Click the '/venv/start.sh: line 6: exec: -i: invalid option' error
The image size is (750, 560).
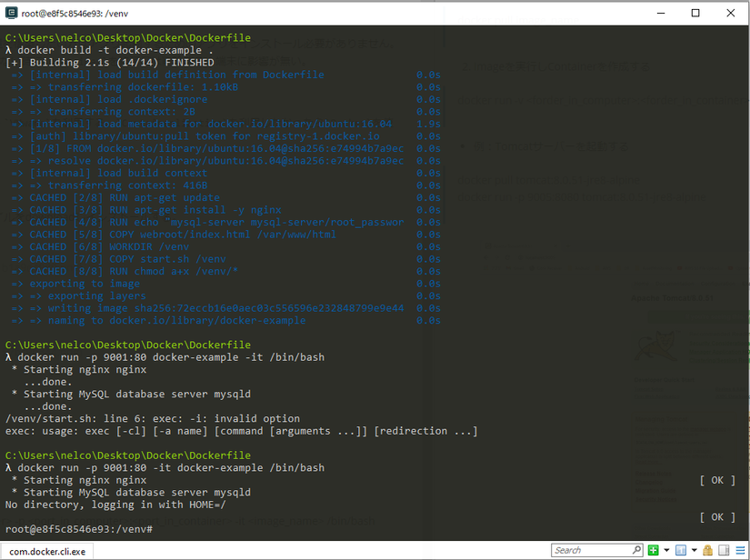click(153, 419)
